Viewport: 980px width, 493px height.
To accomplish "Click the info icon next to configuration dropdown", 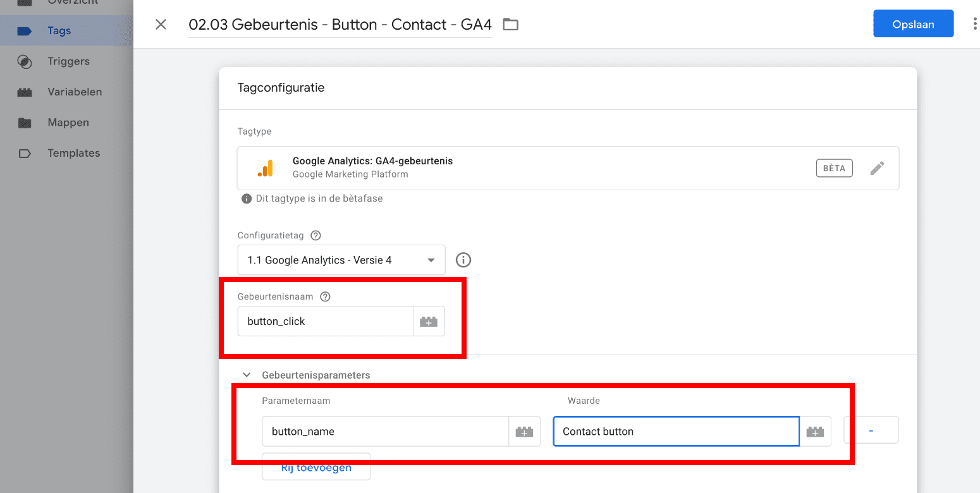I will click(463, 260).
